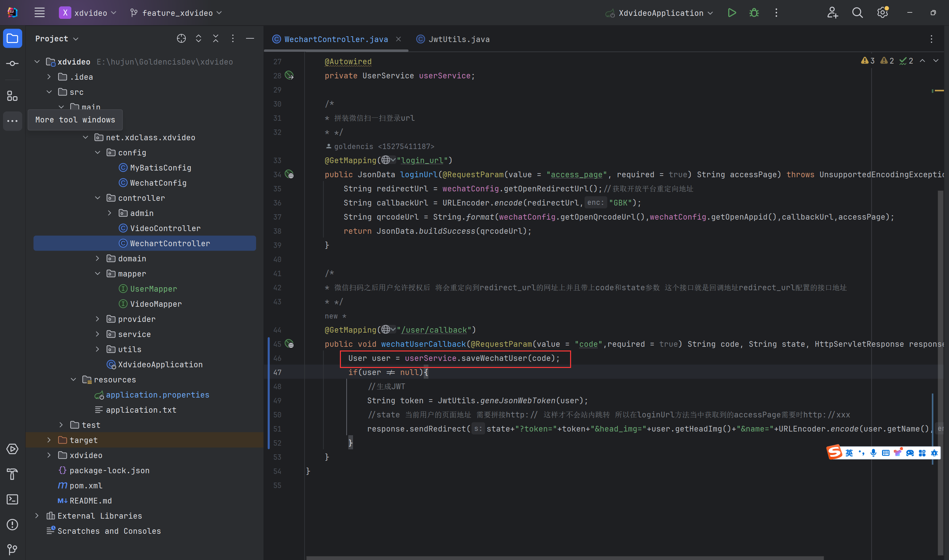Expand the admin package
Screen dimensions: 949x560
(109, 213)
